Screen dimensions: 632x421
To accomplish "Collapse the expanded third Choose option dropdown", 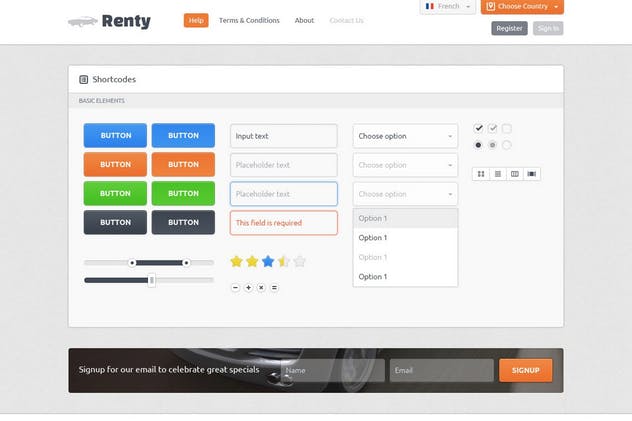I will 405,194.
